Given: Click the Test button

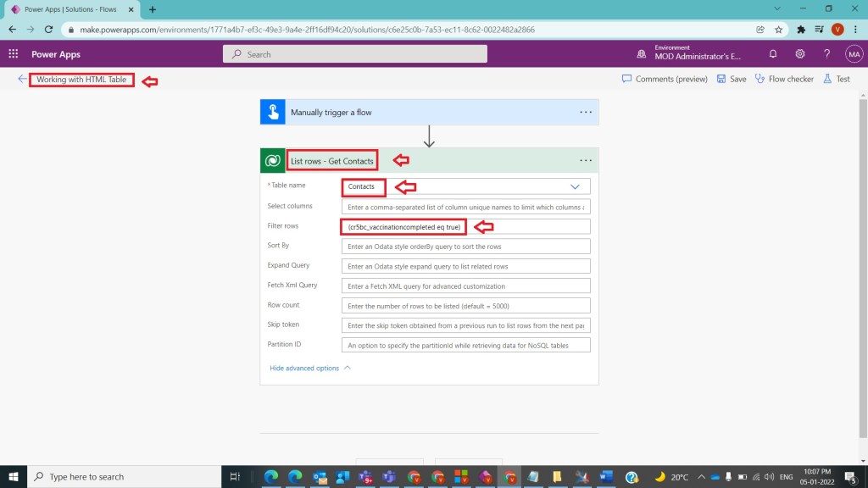Looking at the screenshot, I should click(837, 79).
